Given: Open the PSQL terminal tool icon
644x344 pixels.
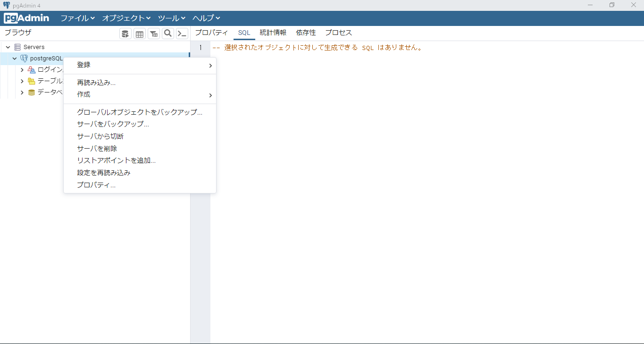Looking at the screenshot, I should tap(182, 34).
